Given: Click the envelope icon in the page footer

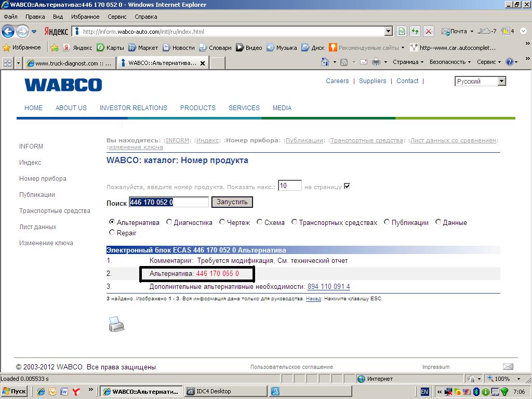Looking at the screenshot, I should (508, 366).
